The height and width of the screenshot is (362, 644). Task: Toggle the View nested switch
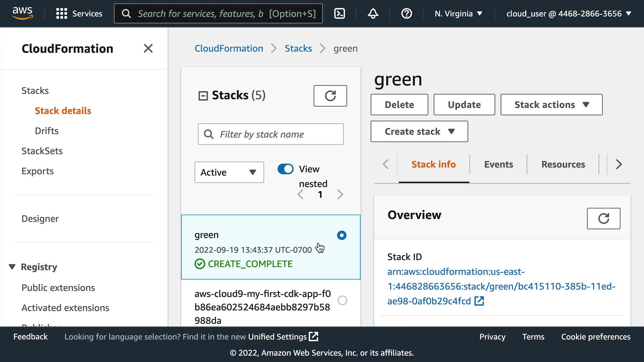point(285,169)
